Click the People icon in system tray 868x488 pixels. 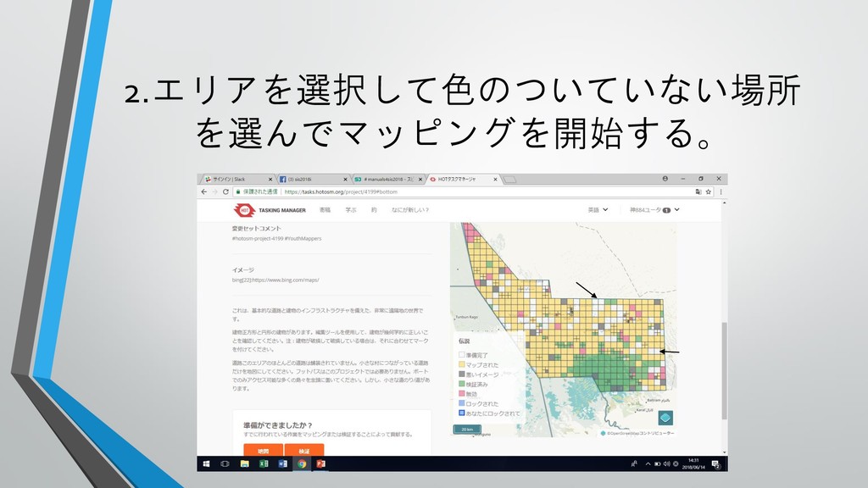point(634,463)
